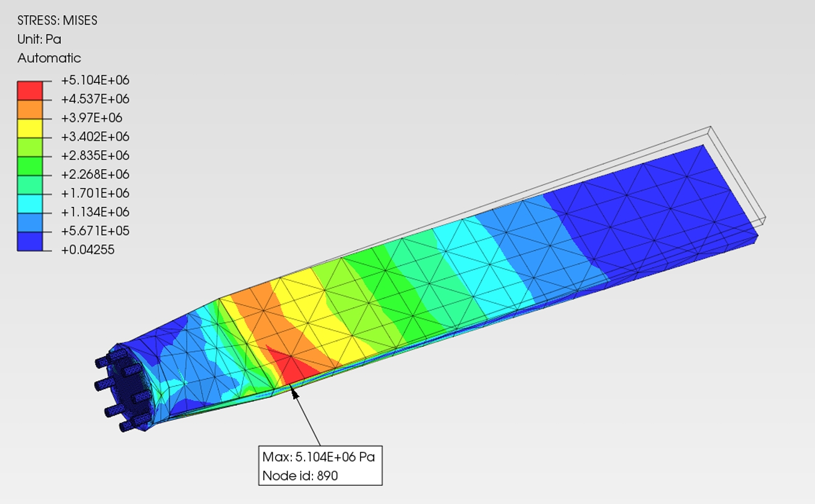This screenshot has width=815, height=504.
Task: Select the +2.835E+06 legend value
Action: point(95,156)
